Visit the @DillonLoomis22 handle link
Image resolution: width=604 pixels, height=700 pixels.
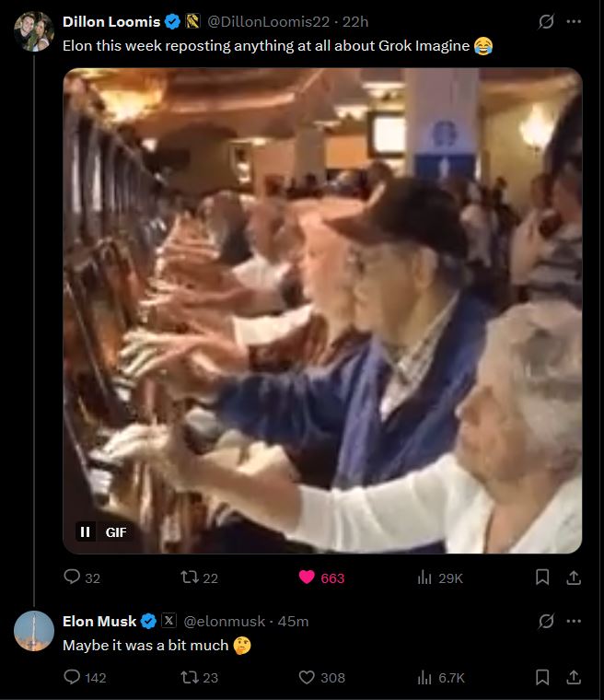pos(268,21)
